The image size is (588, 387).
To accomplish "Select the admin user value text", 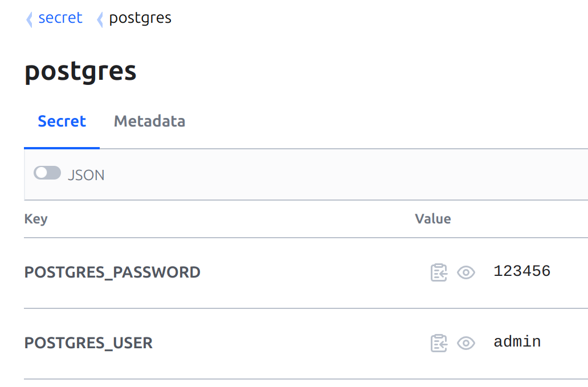I will tap(517, 341).
